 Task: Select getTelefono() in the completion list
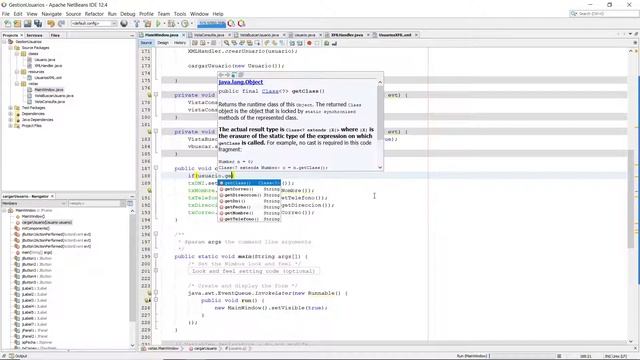[x=249, y=219]
